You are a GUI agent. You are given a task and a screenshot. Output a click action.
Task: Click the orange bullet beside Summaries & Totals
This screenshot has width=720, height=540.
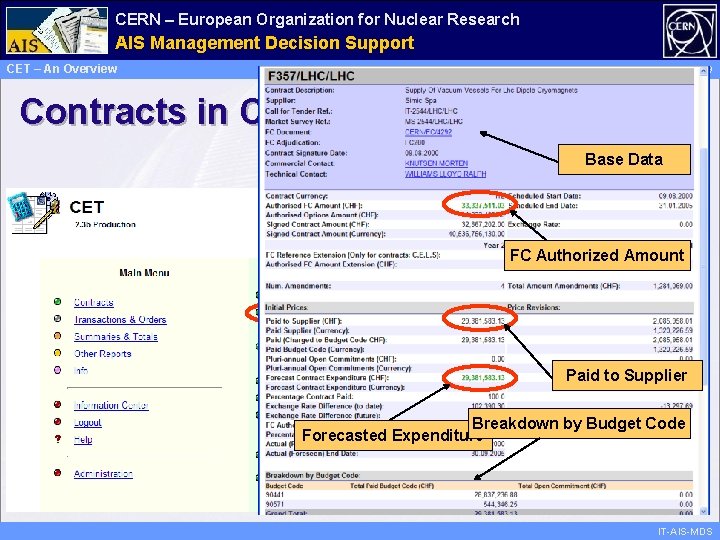(57, 336)
